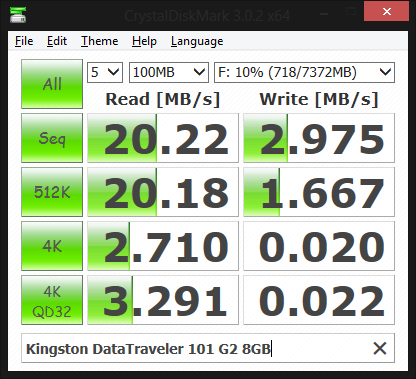The height and width of the screenshot is (379, 416).
Task: Open the Help menu
Action: pos(144,41)
